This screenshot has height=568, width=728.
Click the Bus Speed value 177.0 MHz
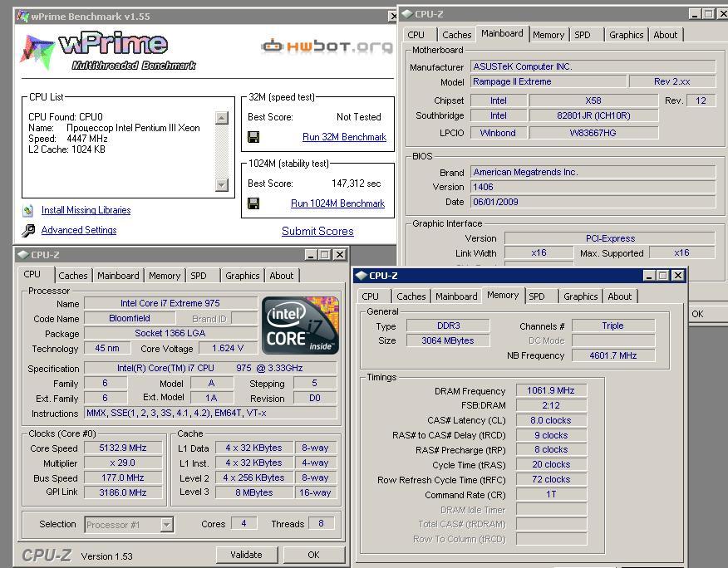(x=123, y=477)
